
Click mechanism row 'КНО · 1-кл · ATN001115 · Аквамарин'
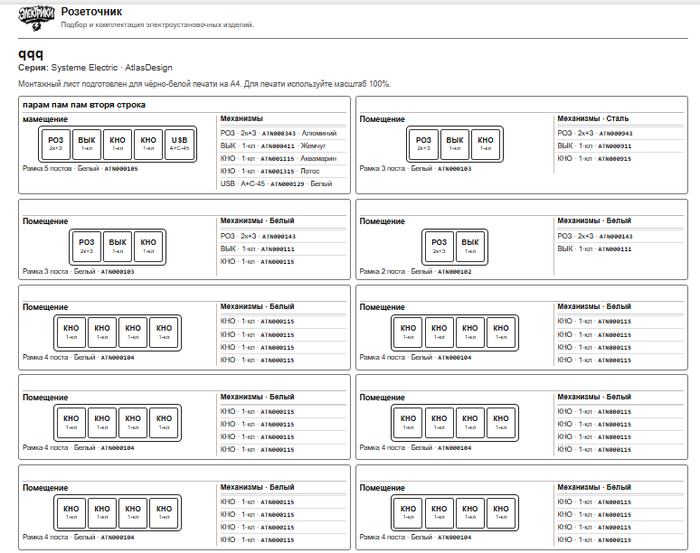[x=283, y=158]
